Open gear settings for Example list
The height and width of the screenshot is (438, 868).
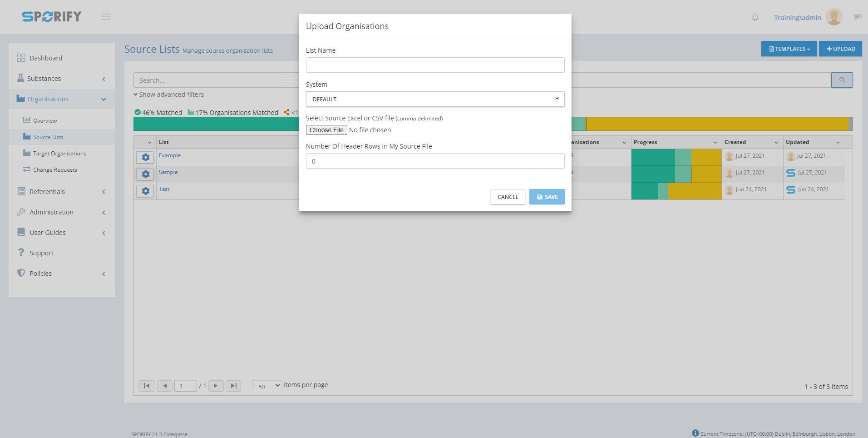(145, 157)
